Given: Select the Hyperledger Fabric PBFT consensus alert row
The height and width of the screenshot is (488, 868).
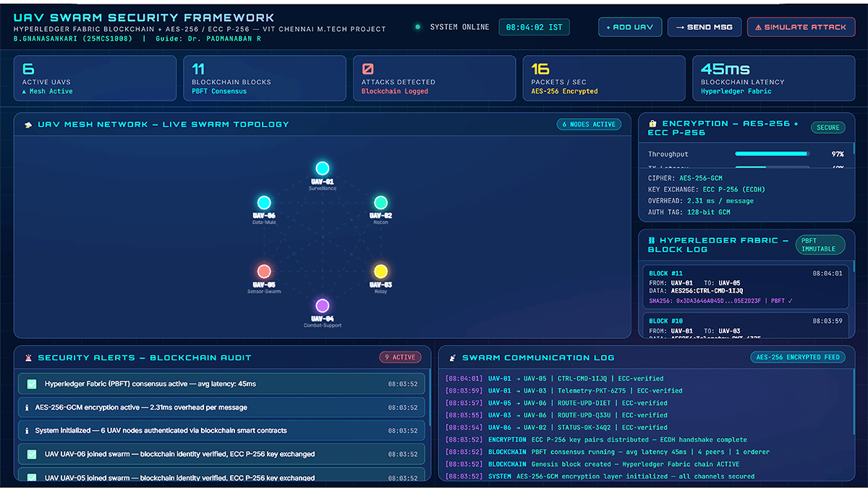Looking at the screenshot, I should 221,384.
